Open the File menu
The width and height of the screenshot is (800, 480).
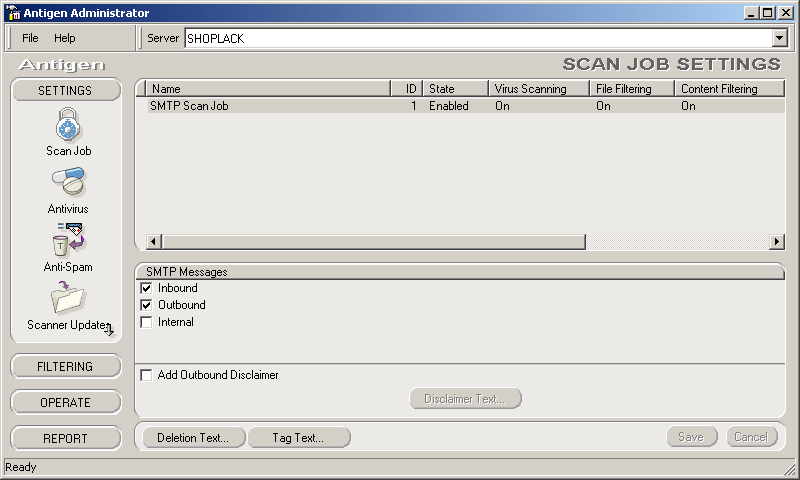coord(30,38)
